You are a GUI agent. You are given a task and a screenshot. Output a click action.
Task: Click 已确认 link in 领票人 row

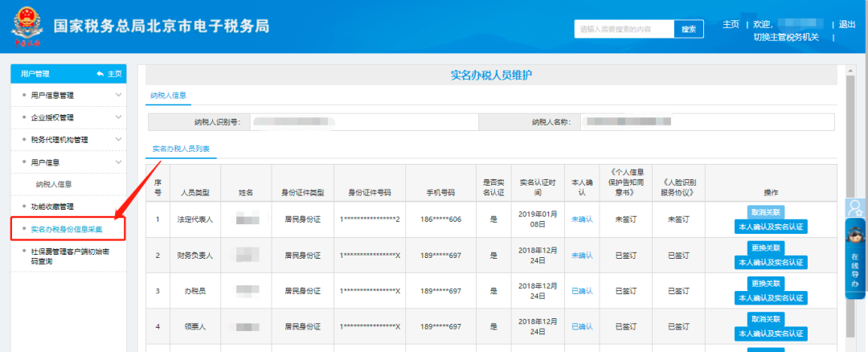(582, 326)
